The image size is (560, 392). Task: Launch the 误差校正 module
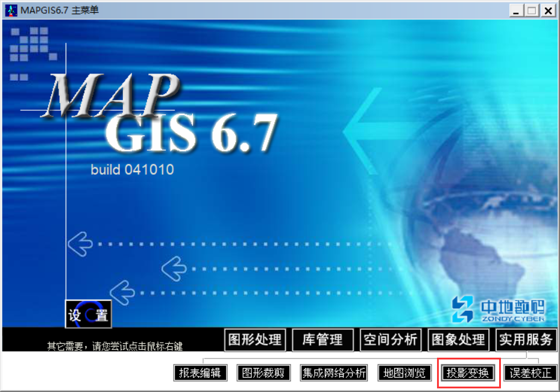(530, 373)
